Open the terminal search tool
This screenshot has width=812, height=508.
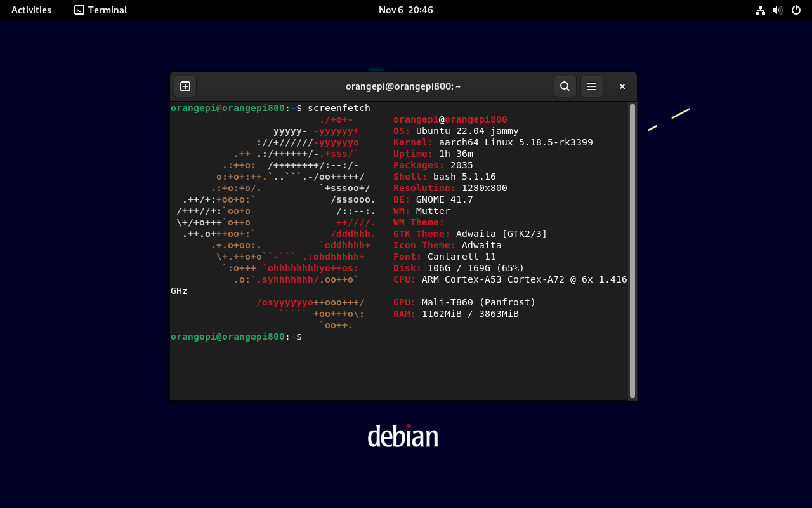tap(565, 86)
